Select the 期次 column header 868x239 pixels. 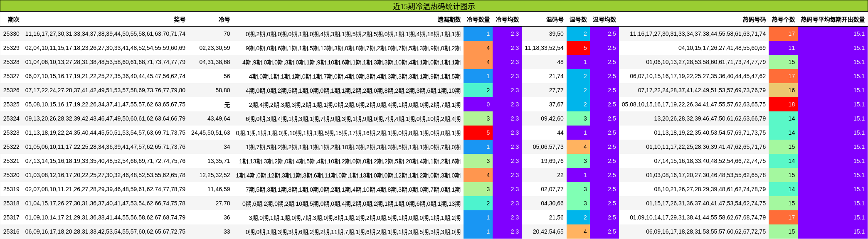coord(14,20)
